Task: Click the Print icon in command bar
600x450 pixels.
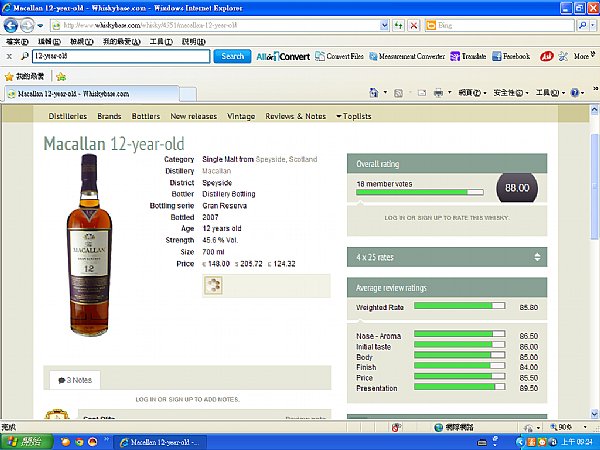Action: 439,93
